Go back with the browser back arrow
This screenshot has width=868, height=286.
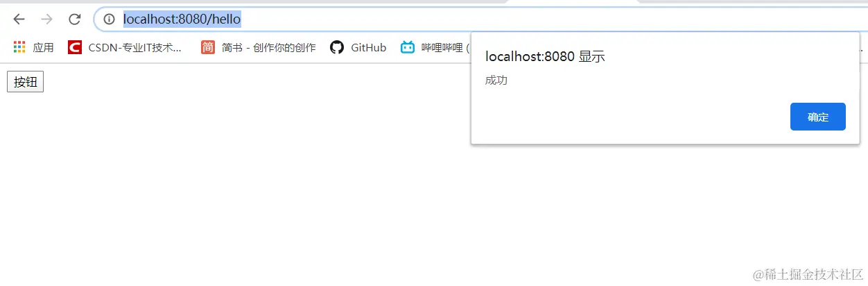(19, 19)
